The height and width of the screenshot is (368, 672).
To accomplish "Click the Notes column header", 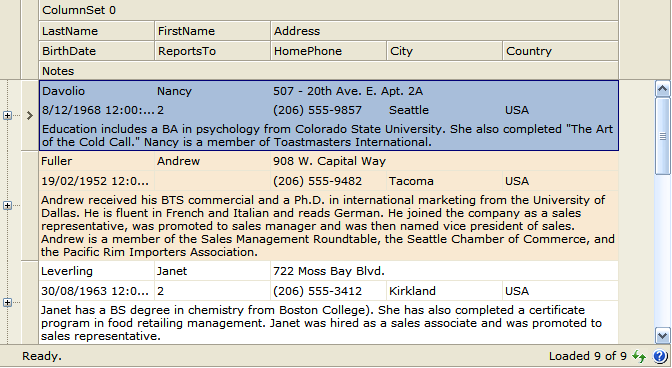I will [x=328, y=71].
